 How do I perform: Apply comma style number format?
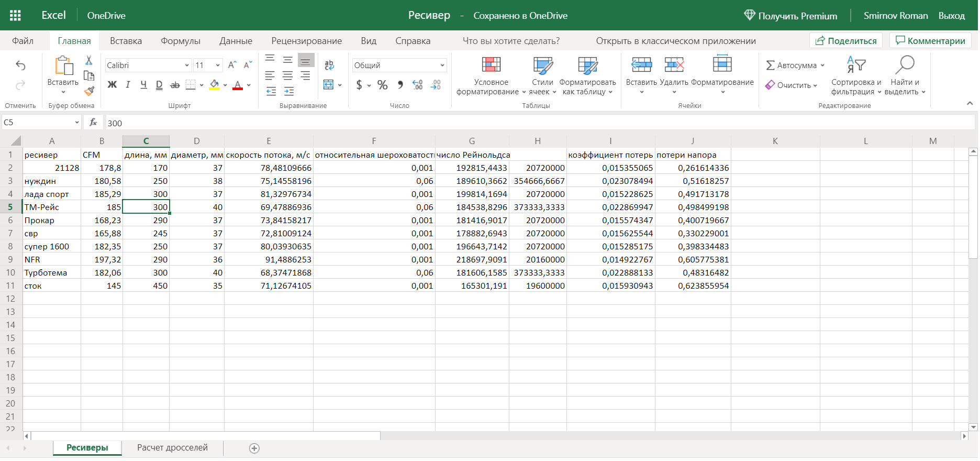400,85
